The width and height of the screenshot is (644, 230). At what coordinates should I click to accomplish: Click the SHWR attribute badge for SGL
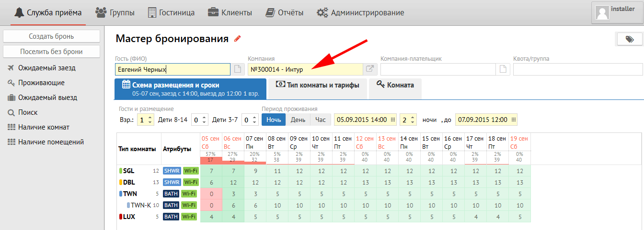172,171
